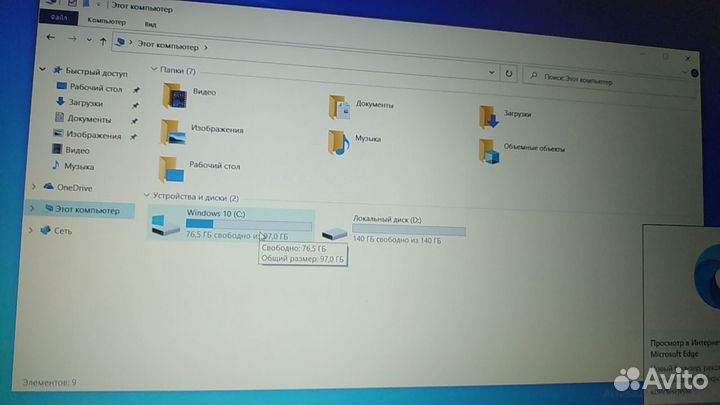Open the Объемные объекты folder icon
Screen dimensions: 720x405
(489, 152)
